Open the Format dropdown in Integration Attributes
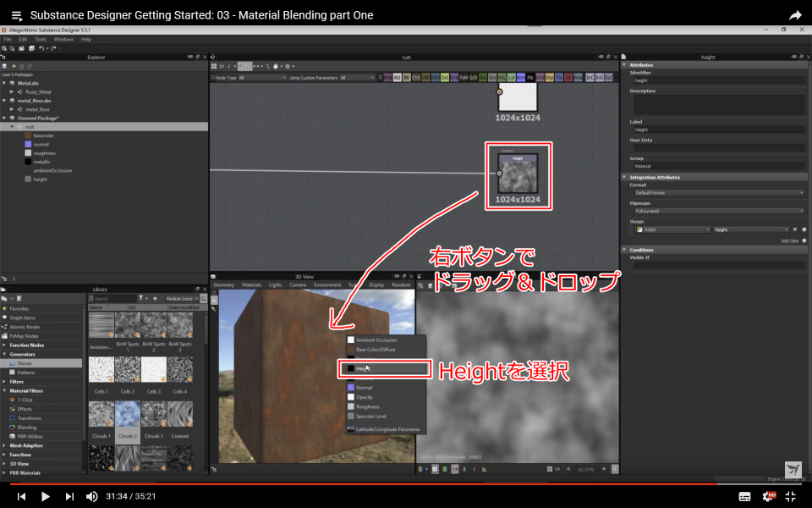Screen dimensions: 812x508 tap(719, 193)
